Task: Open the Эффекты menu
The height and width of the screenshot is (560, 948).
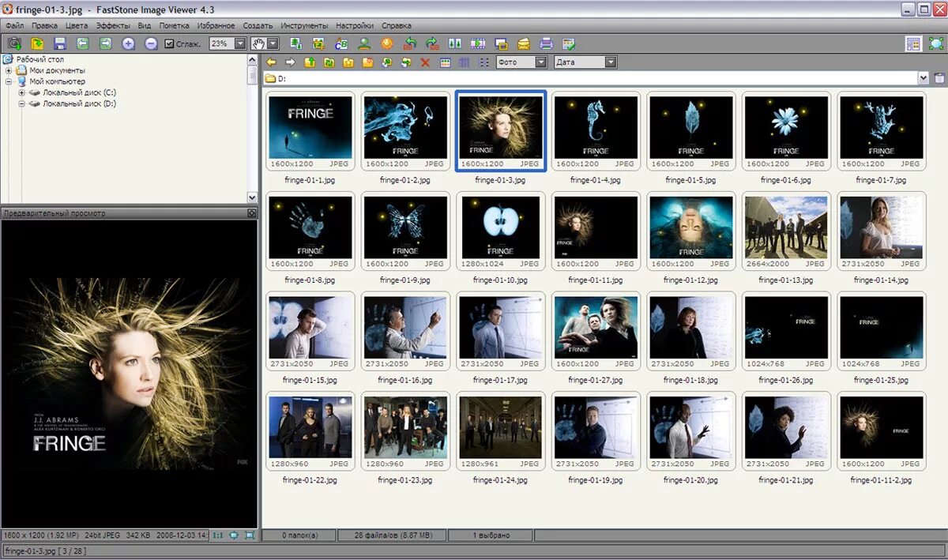Action: (x=113, y=26)
